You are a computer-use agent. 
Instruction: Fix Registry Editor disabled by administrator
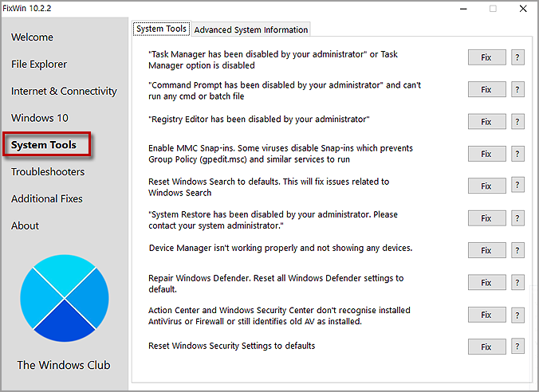tap(486, 122)
